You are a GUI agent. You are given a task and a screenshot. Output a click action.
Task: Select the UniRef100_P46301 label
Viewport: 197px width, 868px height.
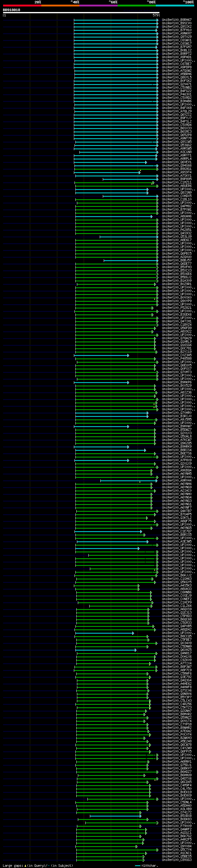177,94
